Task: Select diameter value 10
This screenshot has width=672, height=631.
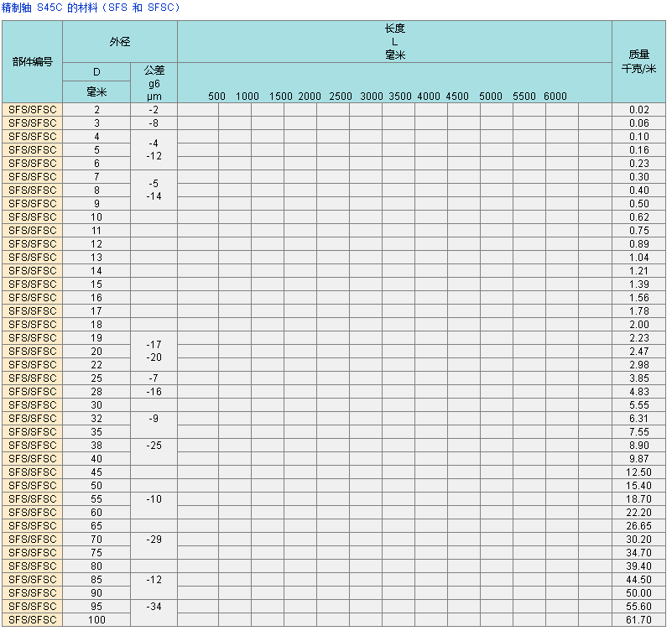Action: point(96,216)
